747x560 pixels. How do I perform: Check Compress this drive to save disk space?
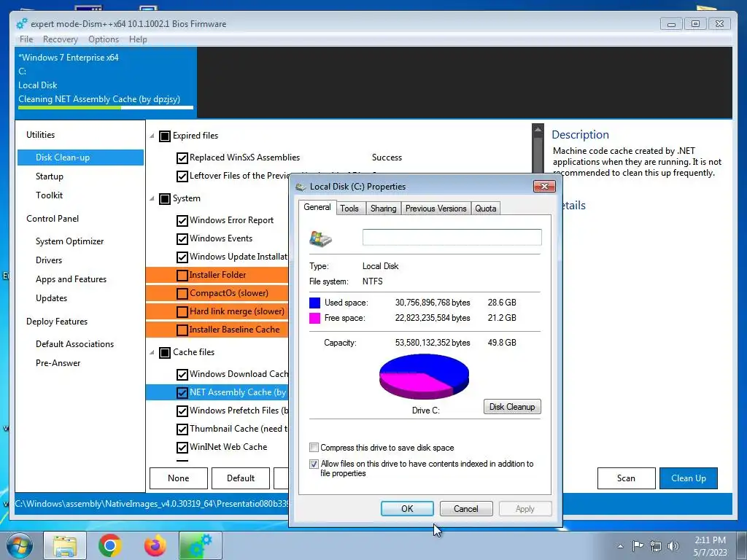(x=314, y=447)
